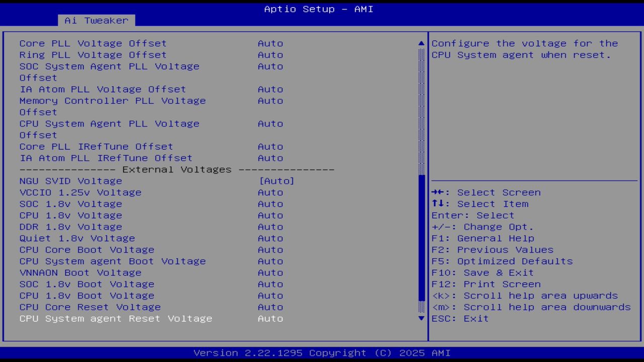
Task: Select the SOC System Agent PLL Voltage Offset entry
Action: coord(109,66)
